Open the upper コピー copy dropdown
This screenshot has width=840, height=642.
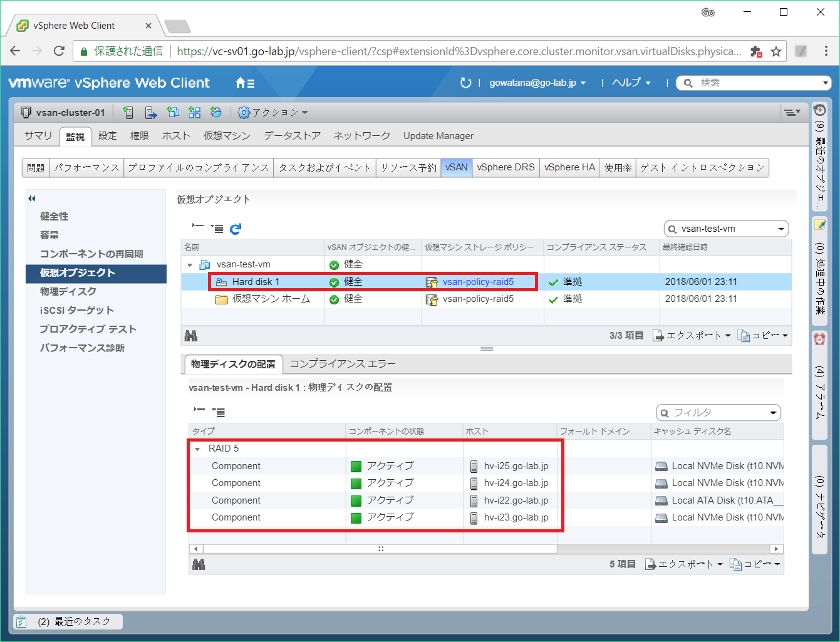(763, 336)
